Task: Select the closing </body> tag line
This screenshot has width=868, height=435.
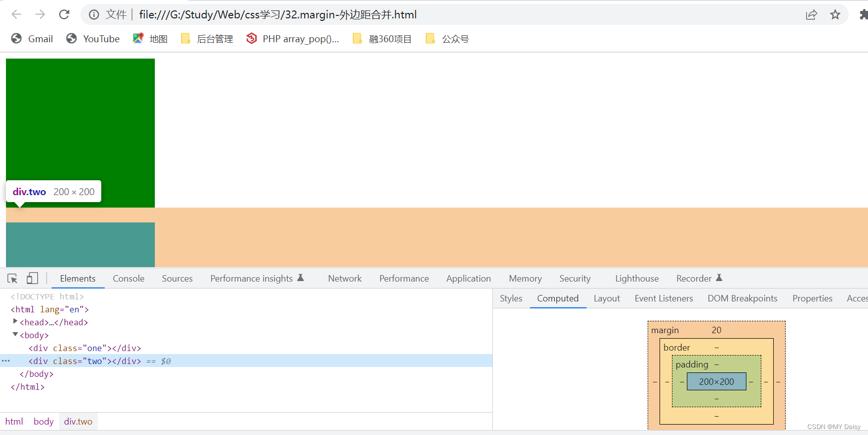Action: (x=36, y=374)
